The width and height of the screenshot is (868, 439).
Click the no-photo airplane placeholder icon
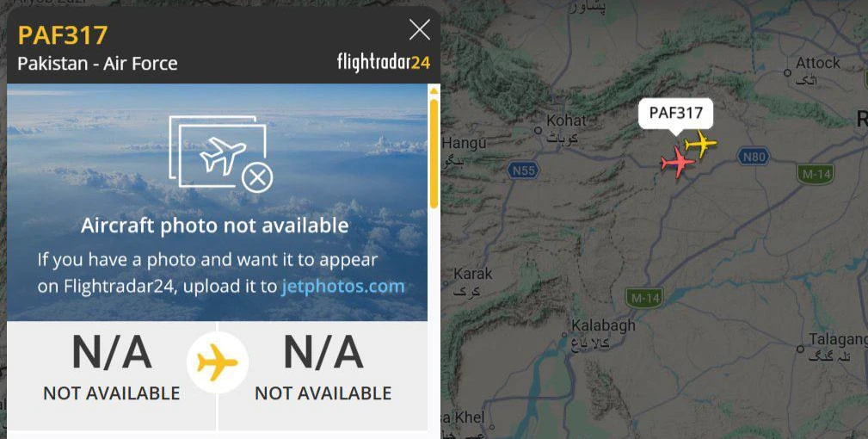point(220,154)
